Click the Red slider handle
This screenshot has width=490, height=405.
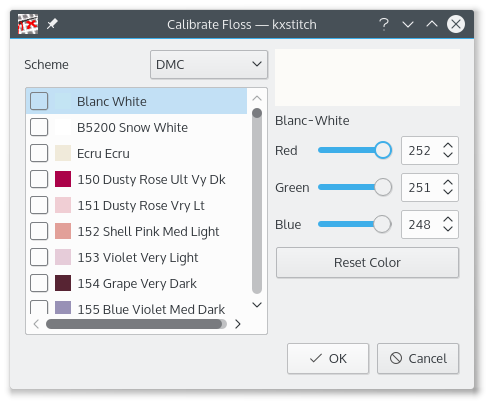(x=383, y=150)
